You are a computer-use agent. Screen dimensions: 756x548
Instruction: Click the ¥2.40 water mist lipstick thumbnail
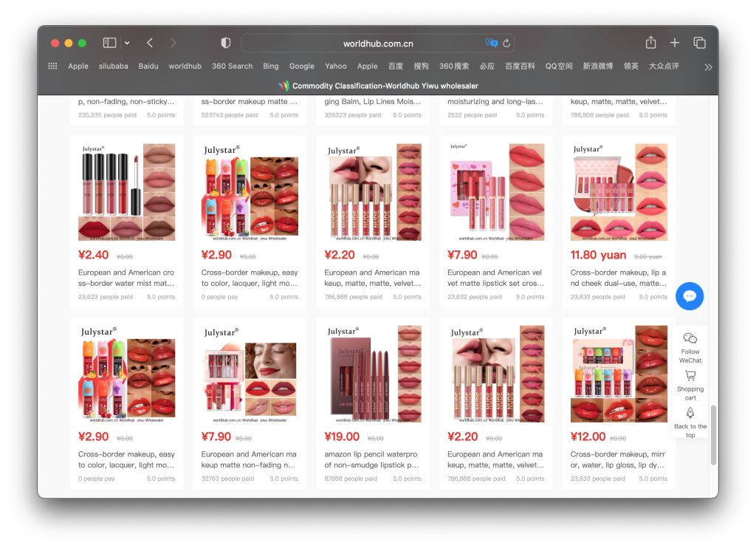tap(126, 192)
